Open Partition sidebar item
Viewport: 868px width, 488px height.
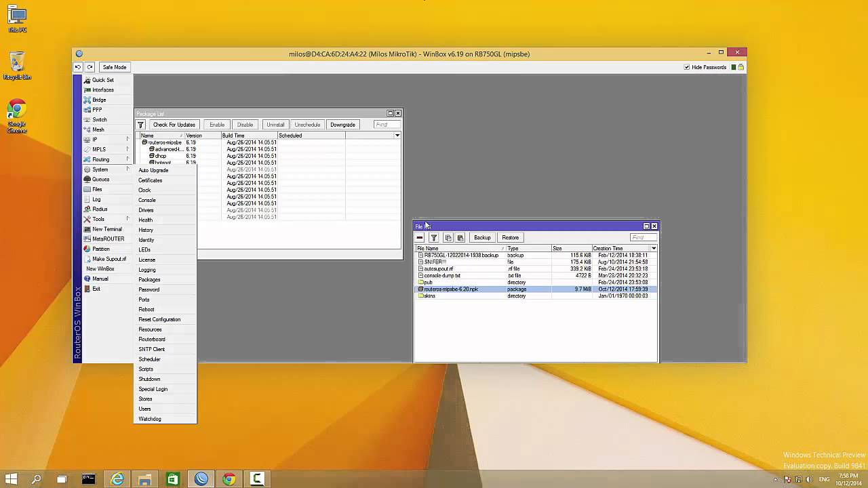(x=100, y=249)
